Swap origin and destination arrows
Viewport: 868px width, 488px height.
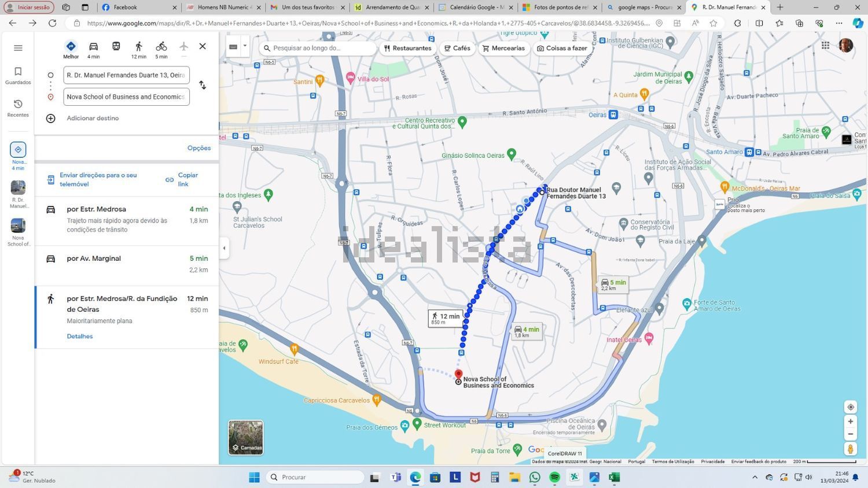(x=203, y=85)
